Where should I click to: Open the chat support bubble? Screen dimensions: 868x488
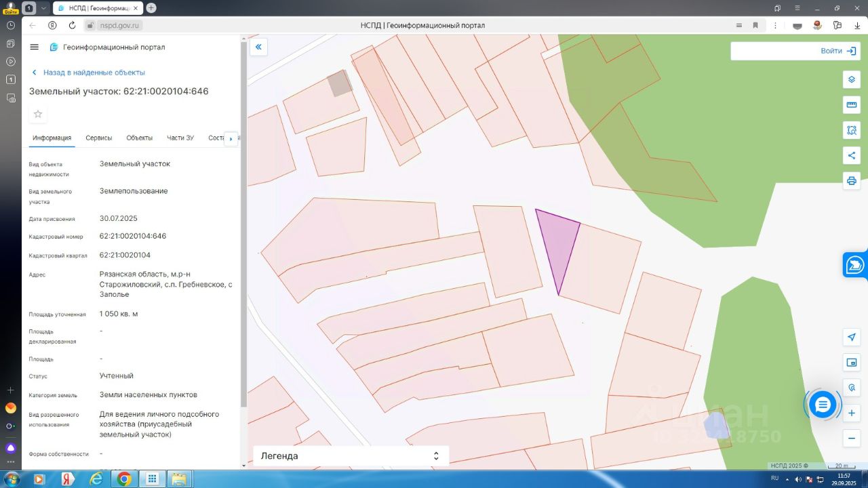pyautogui.click(x=823, y=405)
